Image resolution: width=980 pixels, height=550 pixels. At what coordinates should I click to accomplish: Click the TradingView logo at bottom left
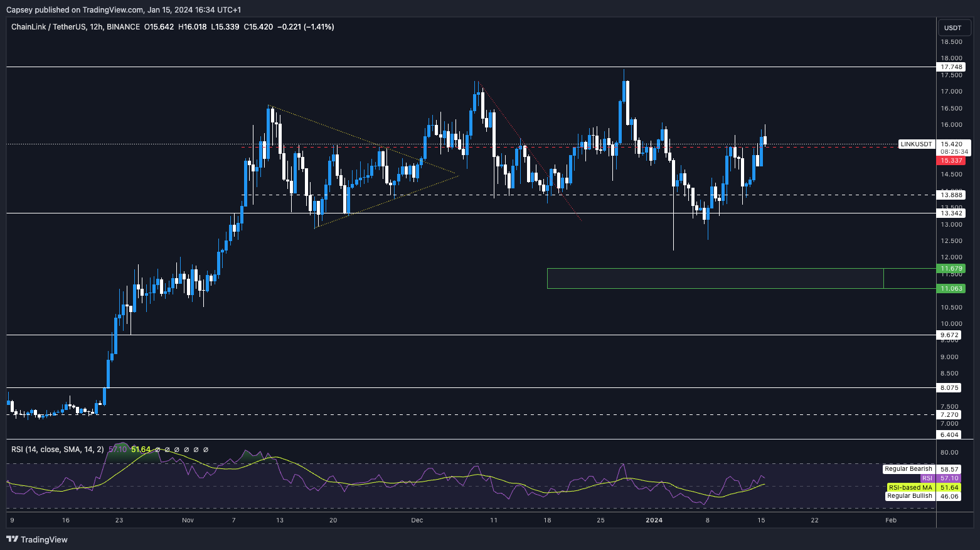[x=37, y=539]
